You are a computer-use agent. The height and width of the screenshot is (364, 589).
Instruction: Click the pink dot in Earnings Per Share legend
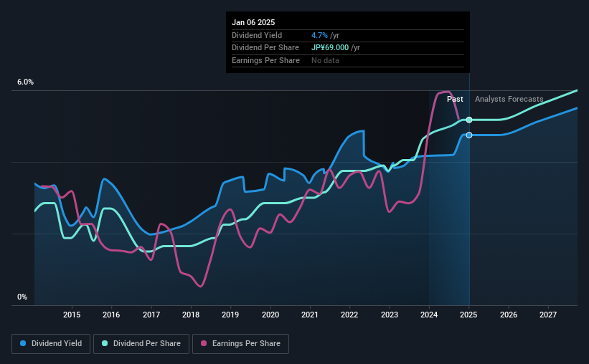point(204,343)
